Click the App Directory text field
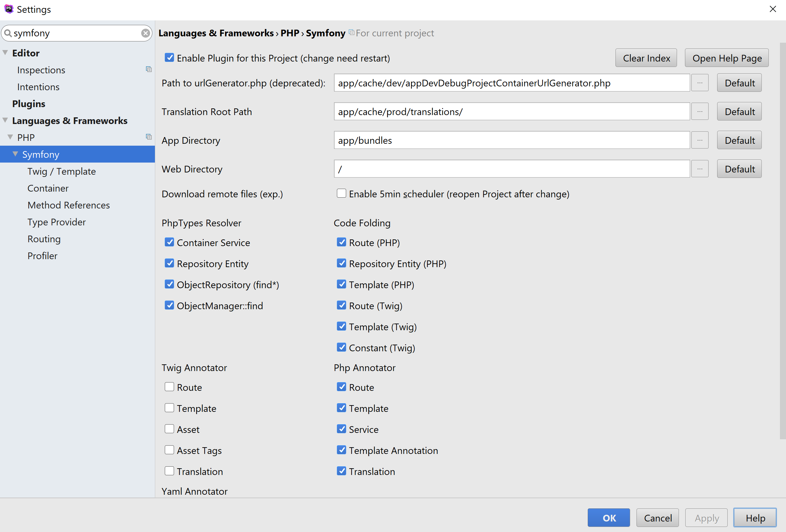Screen dimensions: 786x532 click(x=512, y=140)
